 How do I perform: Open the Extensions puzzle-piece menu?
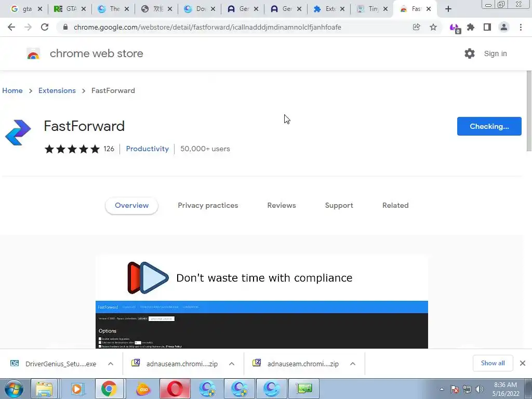471,27
